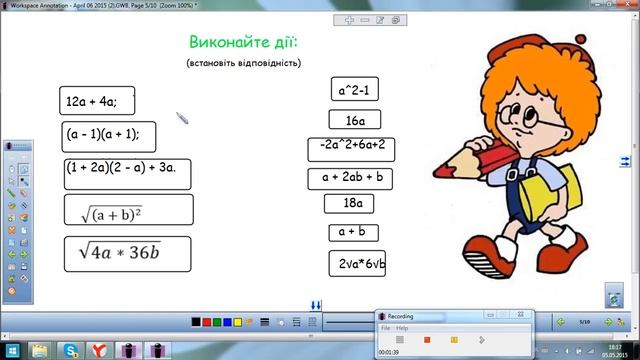Viewport: 640px width, 360px height.
Task: Select the '12a + 4a;' expression box
Action: click(97, 100)
